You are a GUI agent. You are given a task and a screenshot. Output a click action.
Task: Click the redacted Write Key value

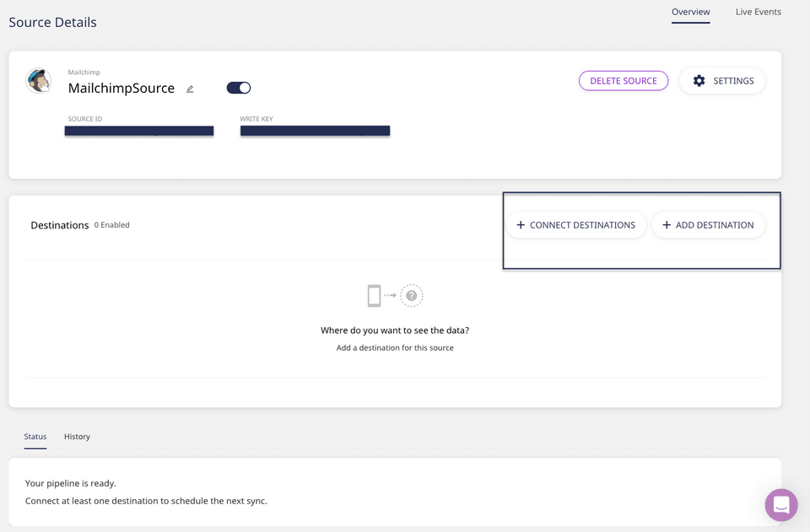315,131
